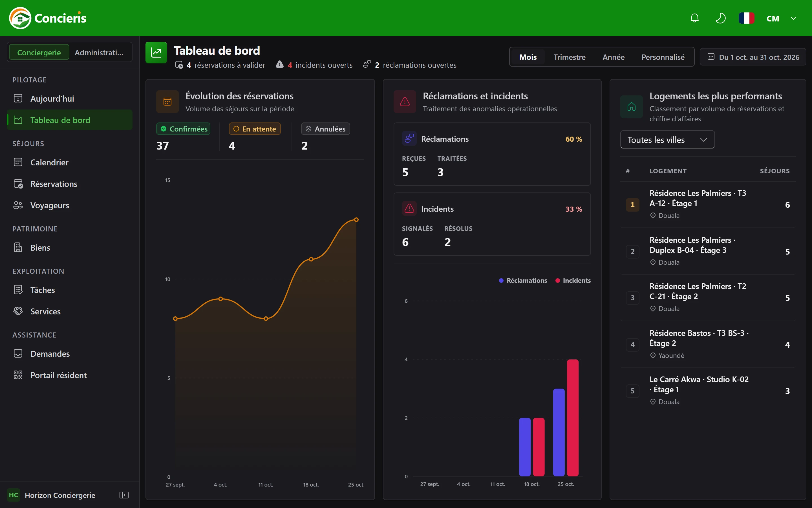Click the Tâches checklist icon
This screenshot has width=812, height=508.
18,290
